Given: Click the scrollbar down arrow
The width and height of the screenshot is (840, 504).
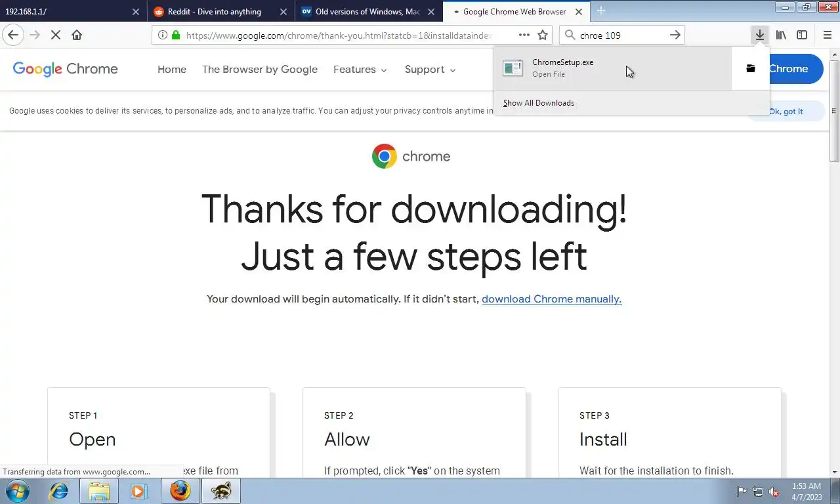Looking at the screenshot, I should coord(834,472).
